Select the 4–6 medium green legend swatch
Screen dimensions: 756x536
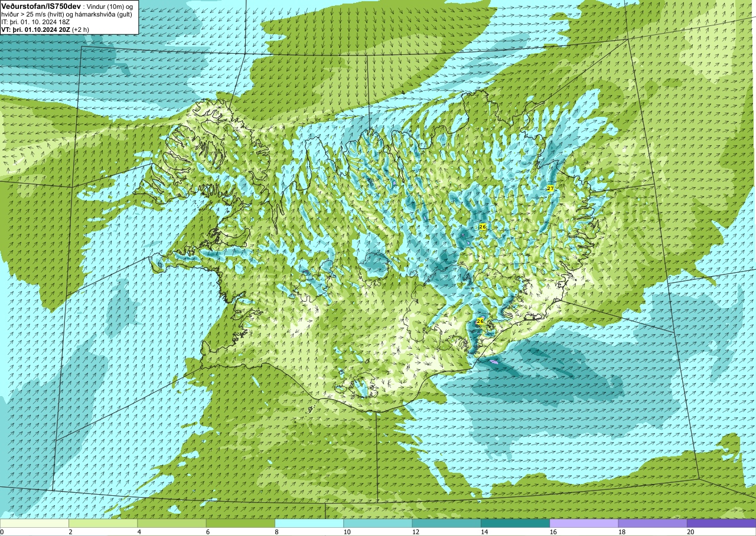point(172,523)
